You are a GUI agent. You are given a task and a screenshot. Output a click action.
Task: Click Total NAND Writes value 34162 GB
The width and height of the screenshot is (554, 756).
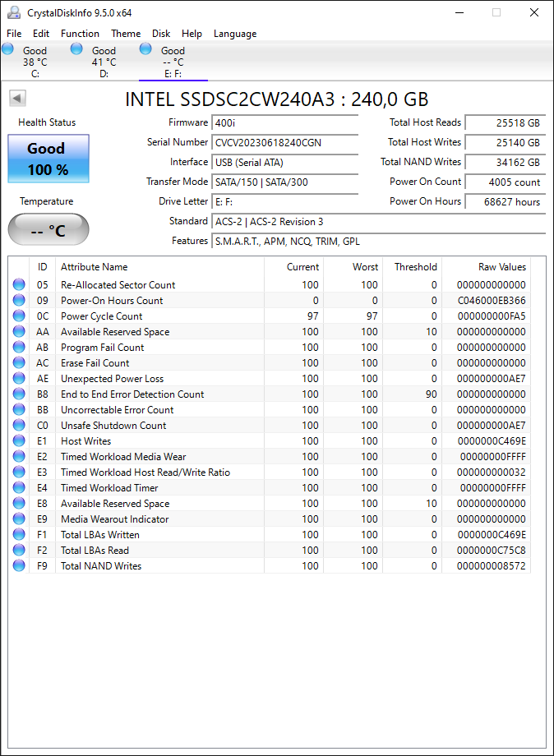(x=506, y=163)
